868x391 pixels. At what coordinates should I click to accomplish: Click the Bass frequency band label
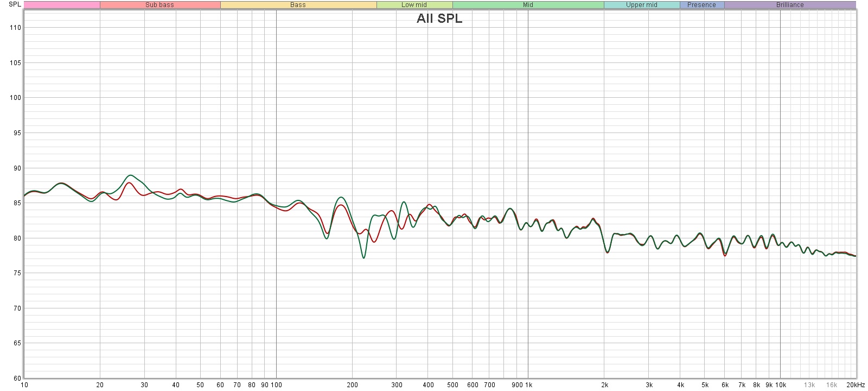pos(298,5)
